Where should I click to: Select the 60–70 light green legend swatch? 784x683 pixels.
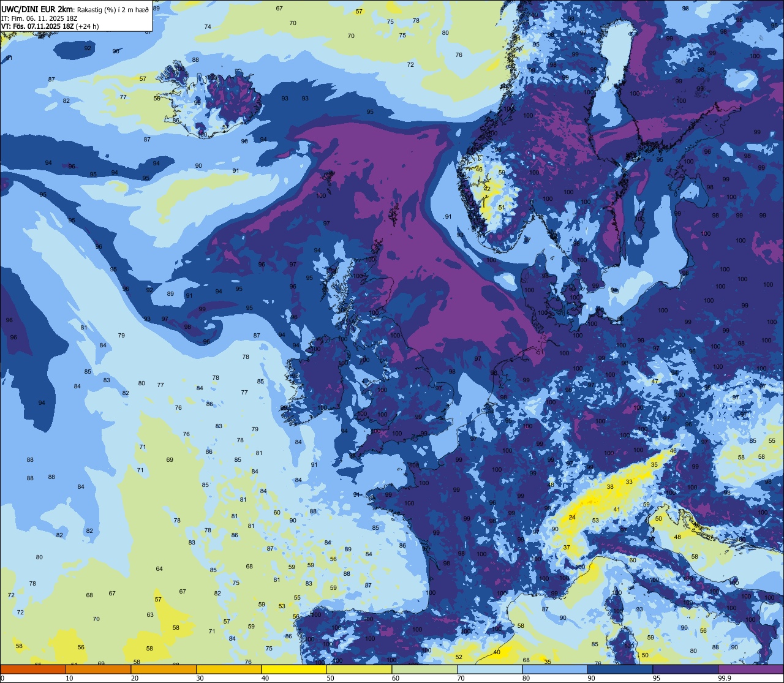point(424,669)
